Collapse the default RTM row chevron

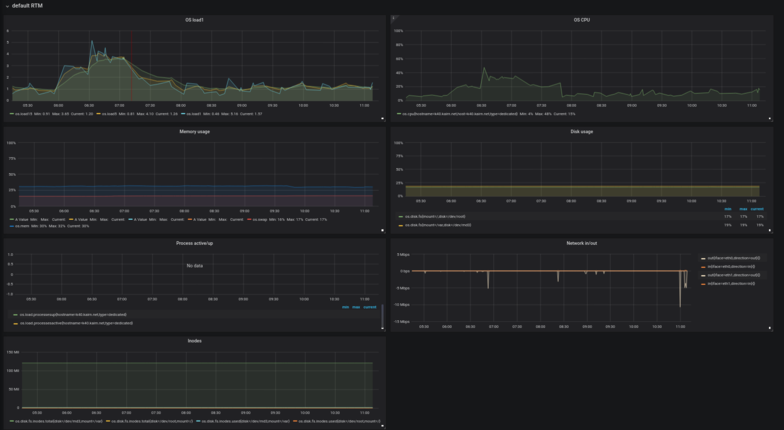[7, 6]
